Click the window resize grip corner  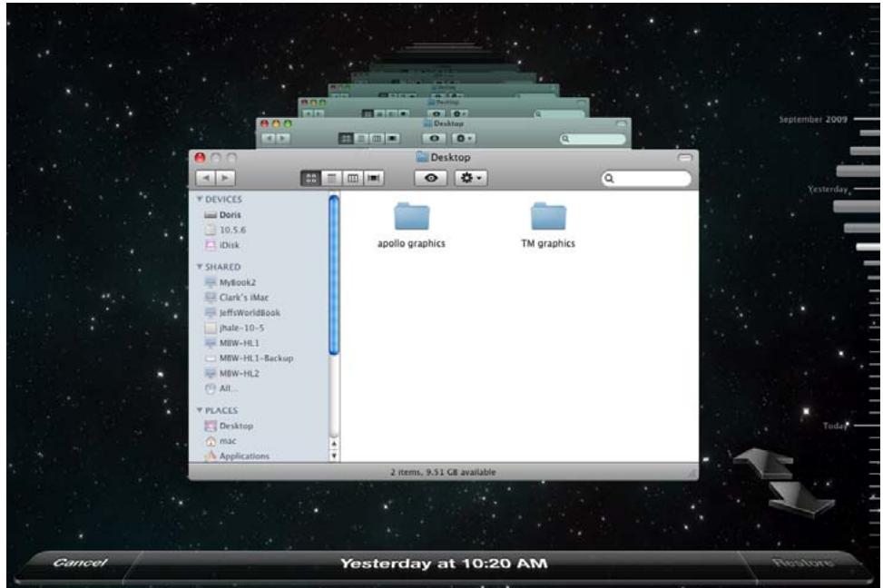[692, 473]
